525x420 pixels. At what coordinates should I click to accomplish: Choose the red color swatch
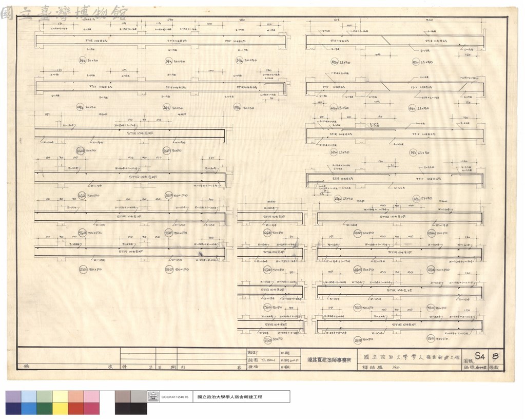click(76, 409)
